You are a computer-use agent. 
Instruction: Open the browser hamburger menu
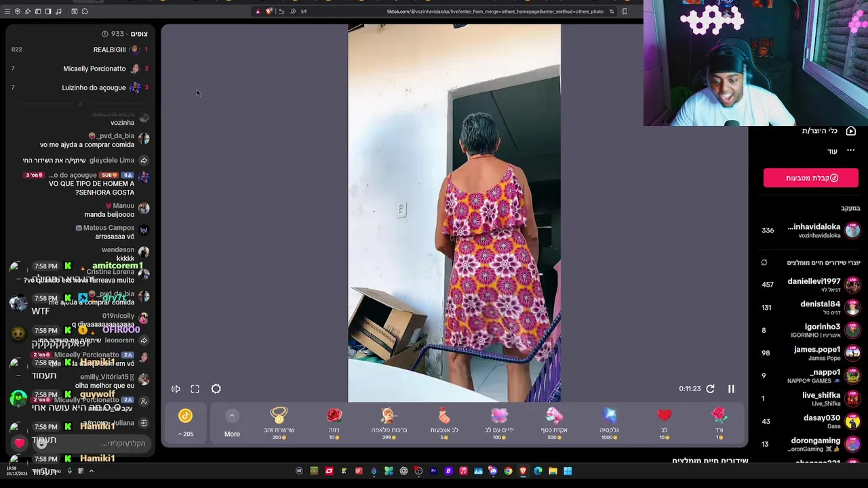pyautogui.click(x=7, y=12)
